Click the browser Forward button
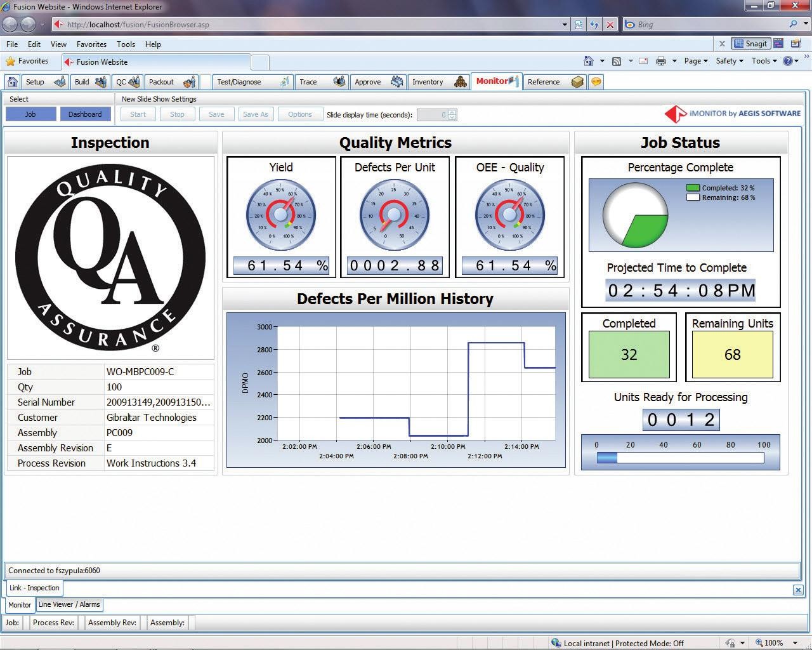The height and width of the screenshot is (650, 812). (28, 24)
